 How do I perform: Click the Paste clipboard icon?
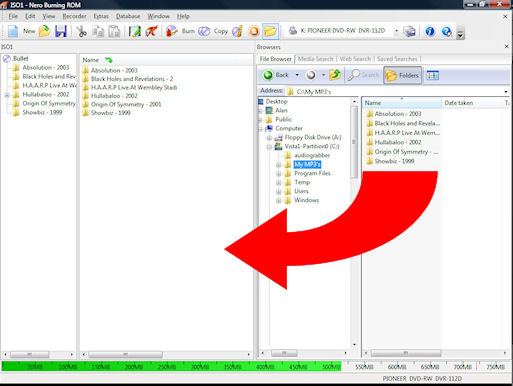114,31
